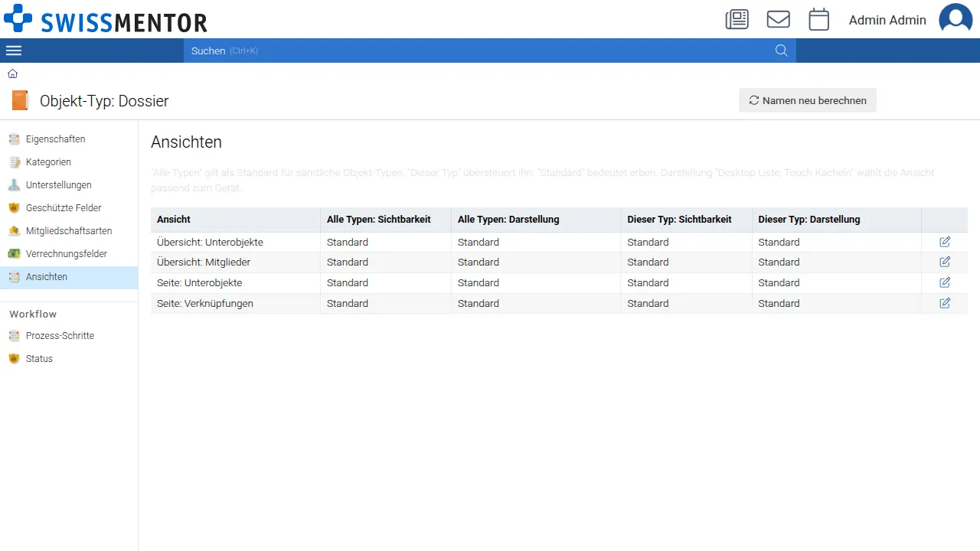This screenshot has width=980, height=551.
Task: Open Verrechnungsfelder in the sidebar
Action: coord(69,254)
